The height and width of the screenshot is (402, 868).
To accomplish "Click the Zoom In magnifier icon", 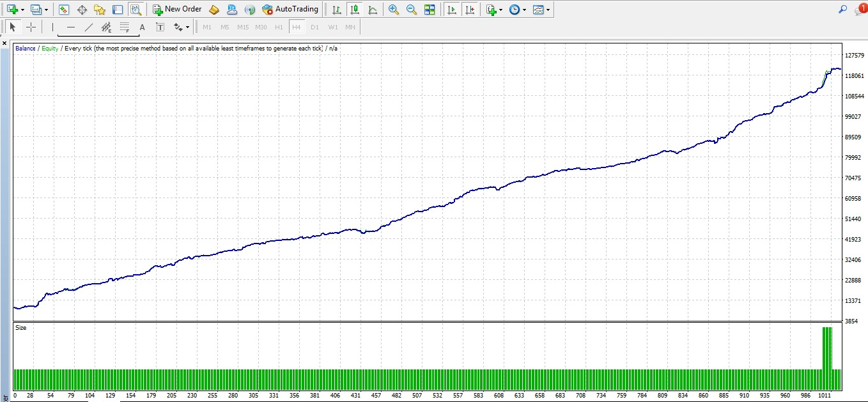I will pos(394,10).
